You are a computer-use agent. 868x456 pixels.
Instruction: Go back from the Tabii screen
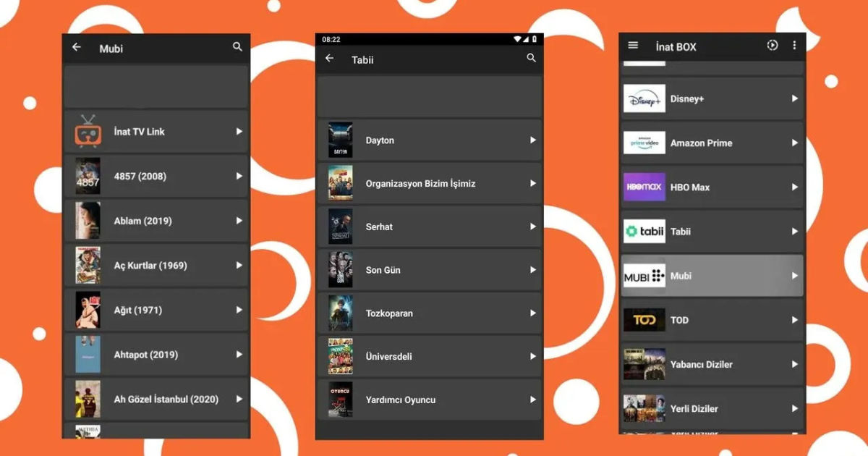coord(330,59)
